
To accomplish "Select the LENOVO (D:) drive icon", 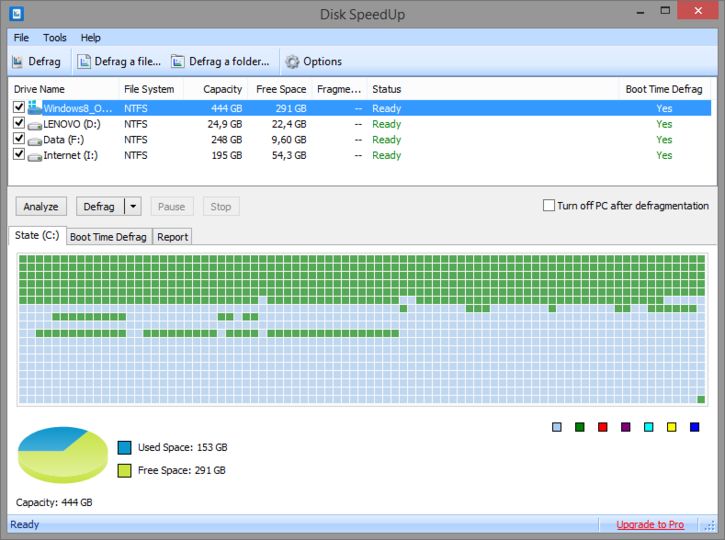I will coord(35,124).
